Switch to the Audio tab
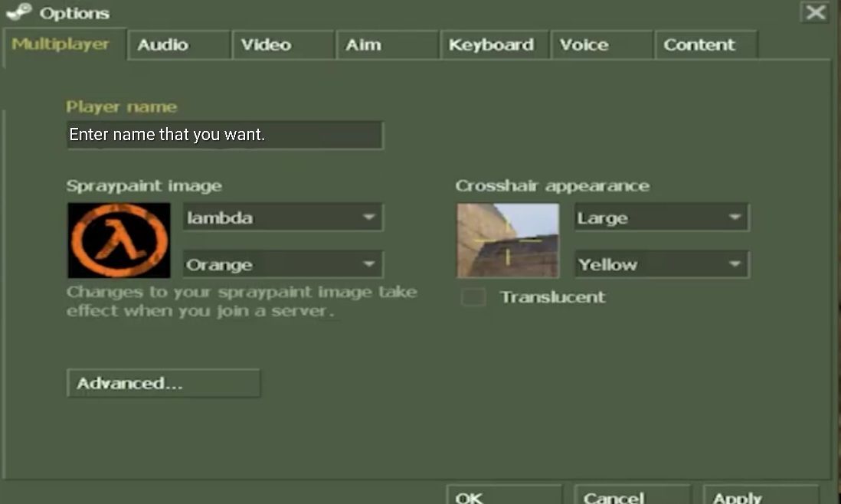 [178, 45]
